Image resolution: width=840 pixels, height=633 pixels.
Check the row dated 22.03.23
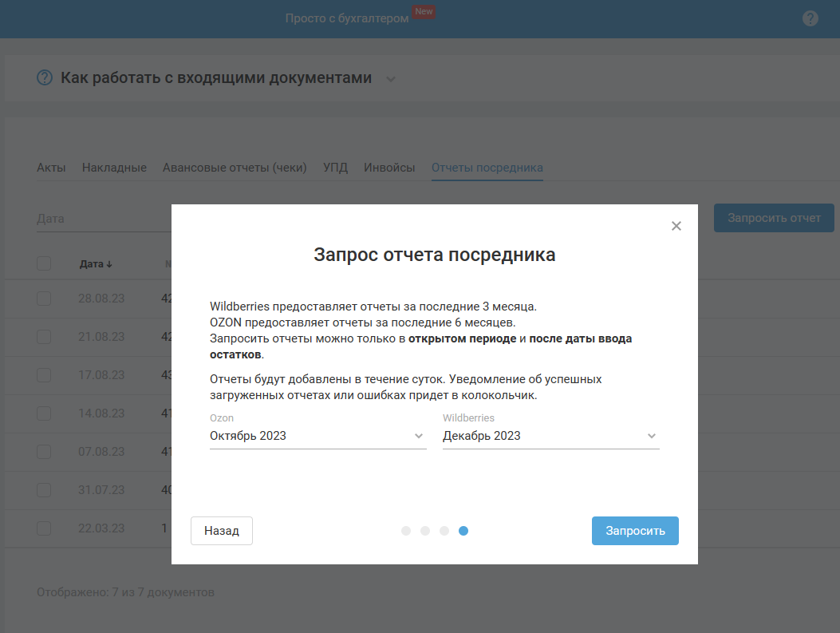click(44, 528)
